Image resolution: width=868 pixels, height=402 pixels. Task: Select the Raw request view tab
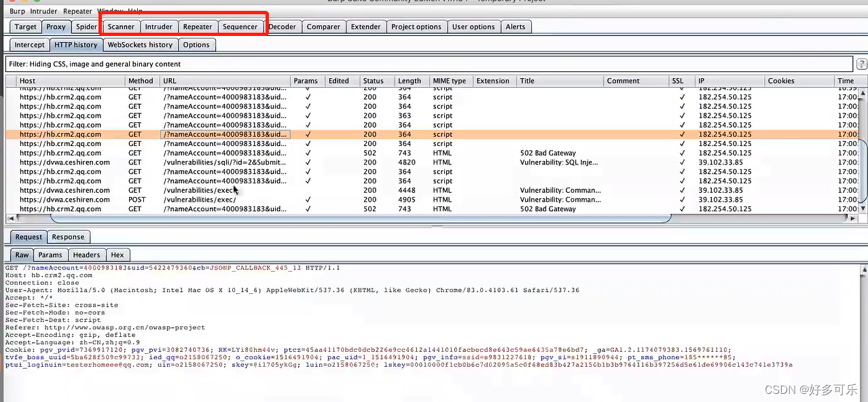(x=22, y=255)
